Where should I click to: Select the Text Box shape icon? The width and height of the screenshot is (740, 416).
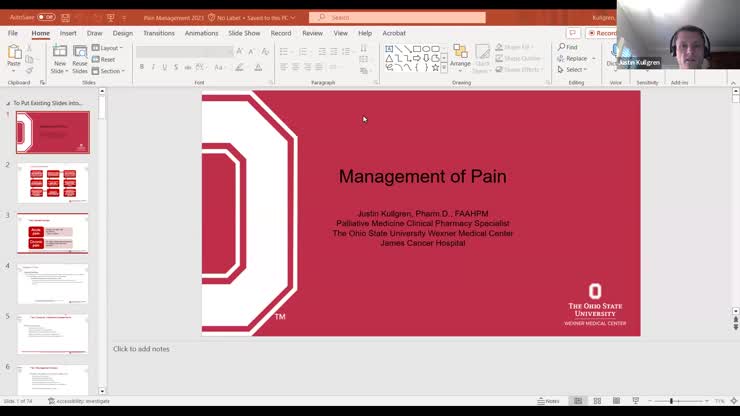click(389, 49)
